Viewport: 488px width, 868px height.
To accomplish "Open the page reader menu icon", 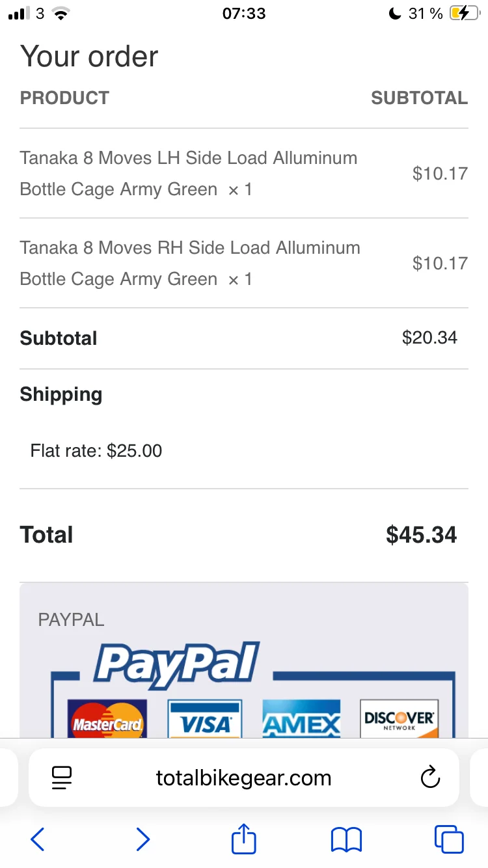I will pos(62,778).
